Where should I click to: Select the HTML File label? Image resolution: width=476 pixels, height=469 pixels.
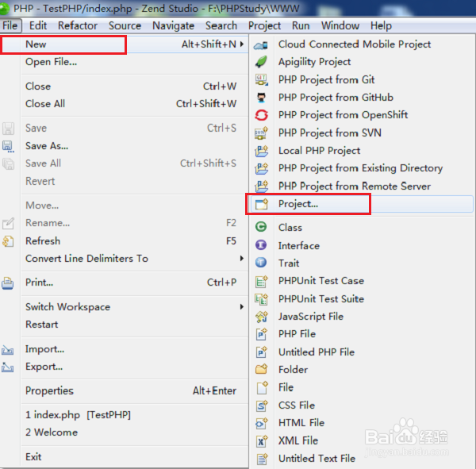pyautogui.click(x=301, y=423)
